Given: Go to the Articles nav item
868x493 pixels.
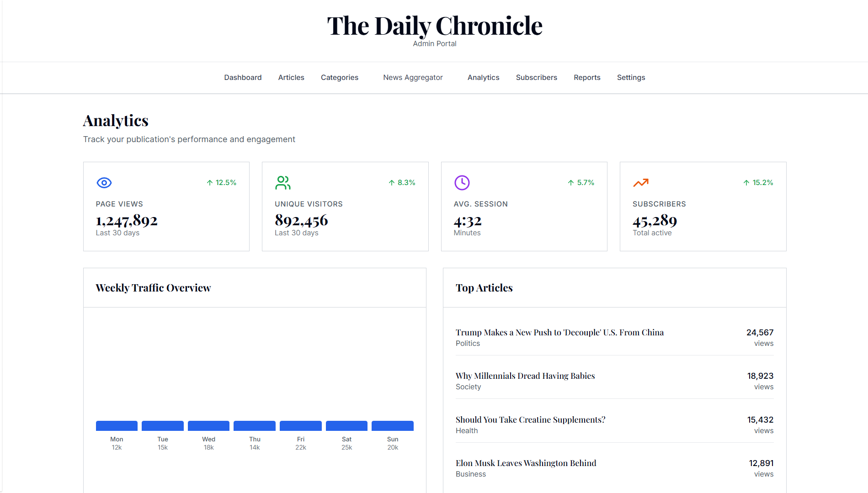Looking at the screenshot, I should [x=291, y=78].
